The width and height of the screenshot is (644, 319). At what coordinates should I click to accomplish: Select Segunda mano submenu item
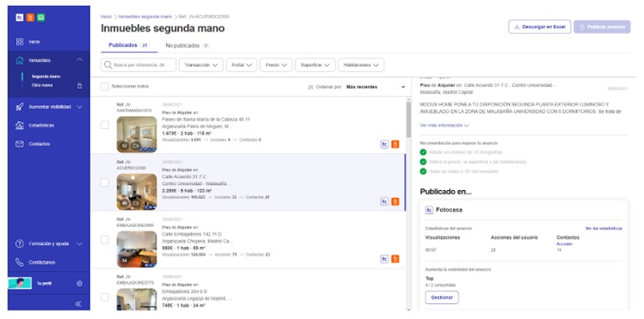(x=46, y=77)
